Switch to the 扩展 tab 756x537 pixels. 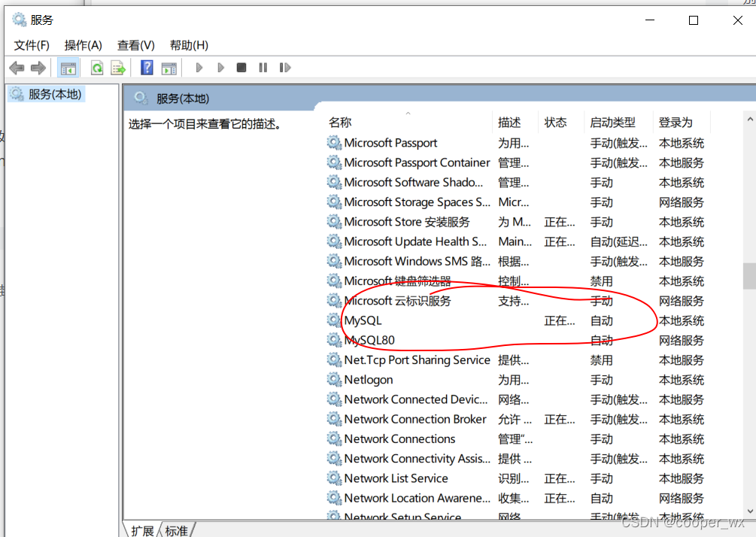click(142, 530)
